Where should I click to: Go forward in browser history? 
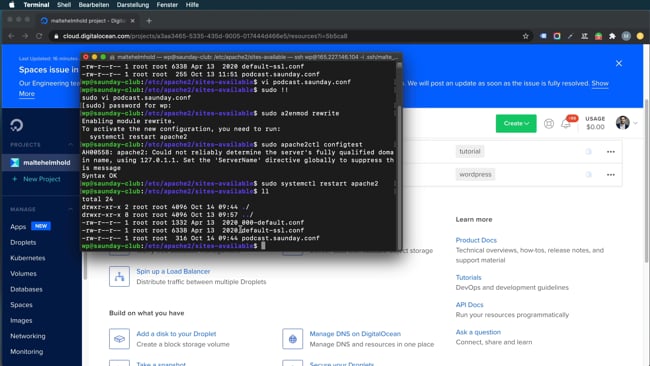coord(25,36)
